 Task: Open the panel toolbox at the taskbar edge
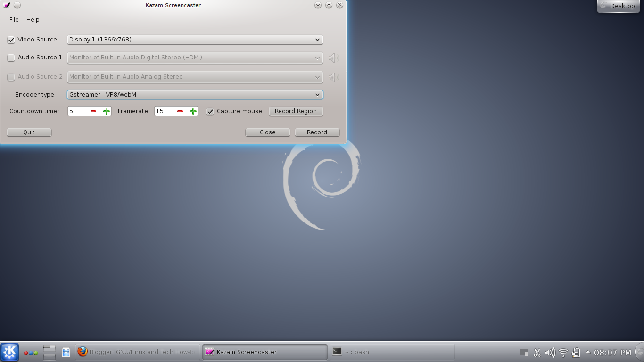click(x=640, y=352)
